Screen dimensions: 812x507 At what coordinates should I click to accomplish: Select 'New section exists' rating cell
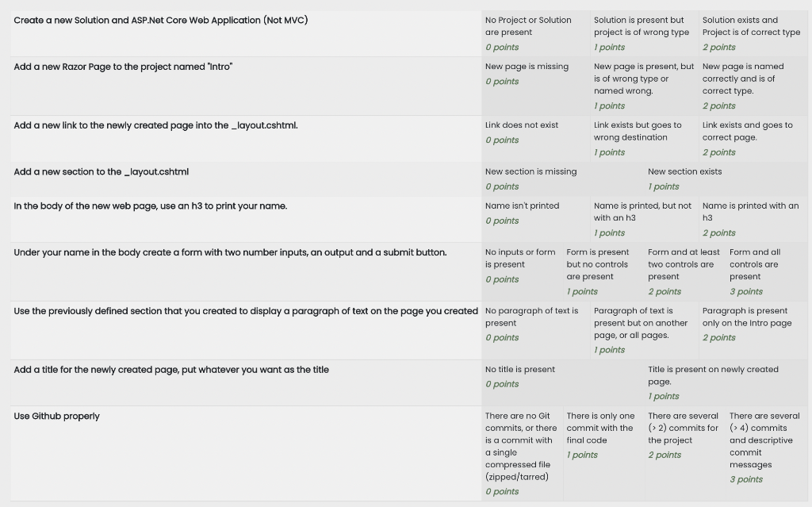726,179
